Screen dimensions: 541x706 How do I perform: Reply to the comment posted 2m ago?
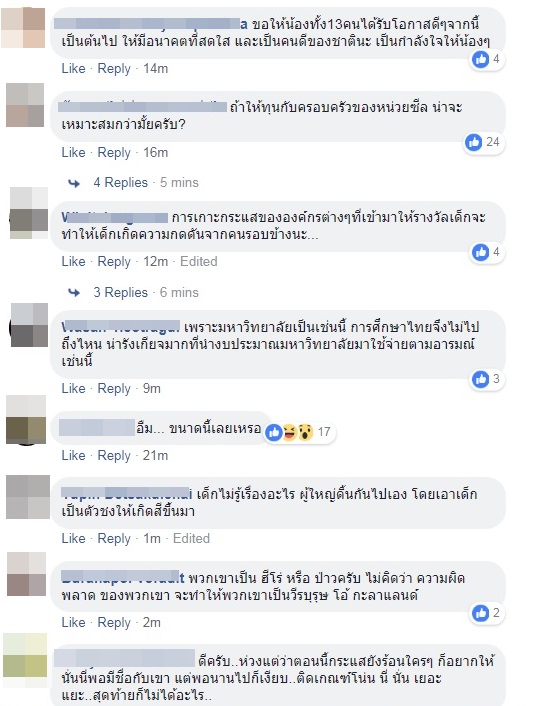pyautogui.click(x=114, y=622)
